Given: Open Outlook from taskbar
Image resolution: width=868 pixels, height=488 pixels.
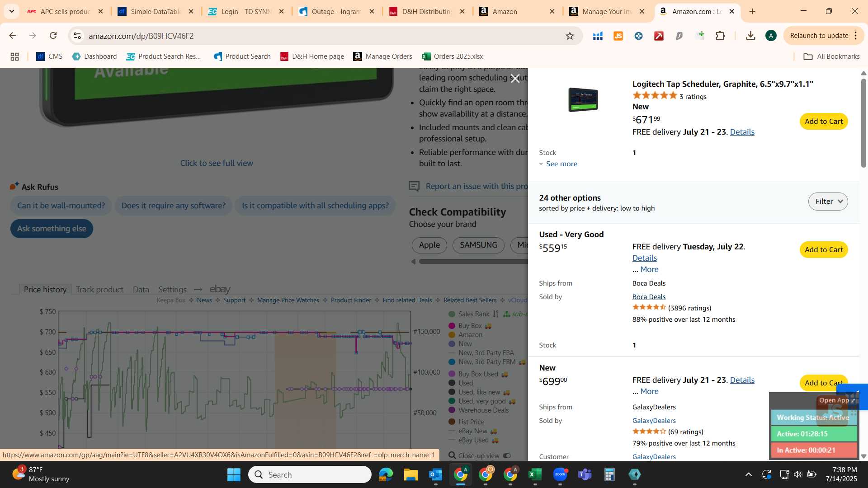Looking at the screenshot, I should 435,474.
